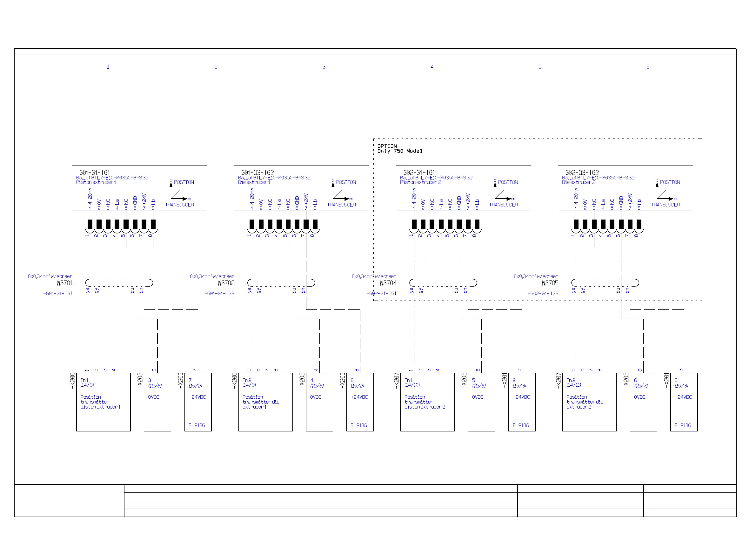Select the Die extruder 2 description label

point(578,182)
